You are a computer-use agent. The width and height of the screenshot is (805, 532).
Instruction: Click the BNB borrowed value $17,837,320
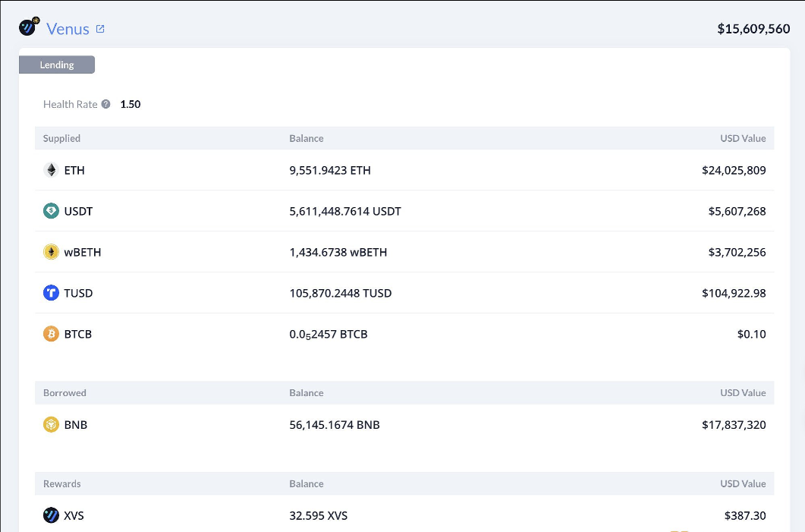734,425
